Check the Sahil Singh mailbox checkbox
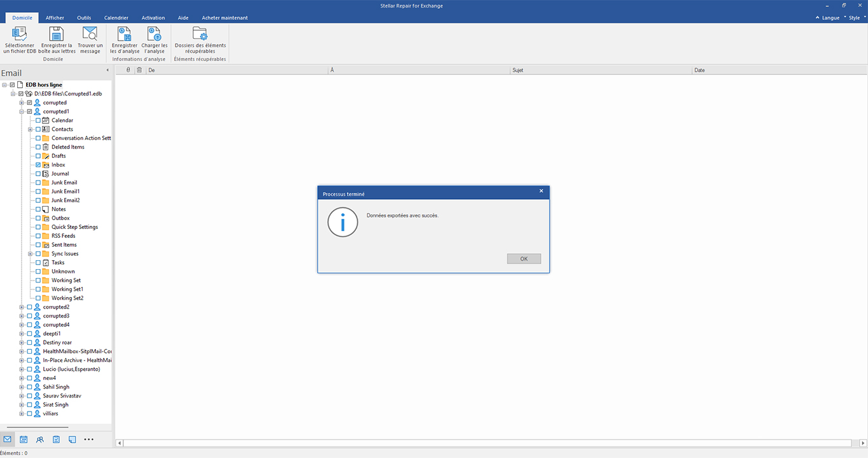This screenshot has height=458, width=868. (29, 387)
